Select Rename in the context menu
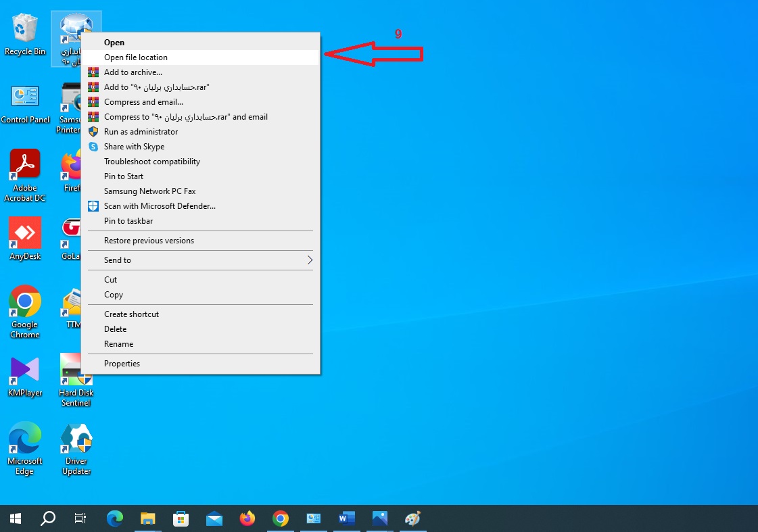The image size is (758, 532). pos(201,344)
